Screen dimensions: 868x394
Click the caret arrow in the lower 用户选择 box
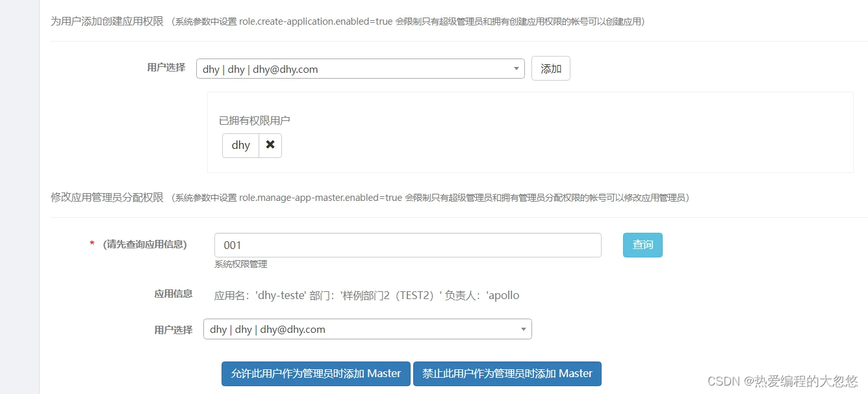(523, 330)
